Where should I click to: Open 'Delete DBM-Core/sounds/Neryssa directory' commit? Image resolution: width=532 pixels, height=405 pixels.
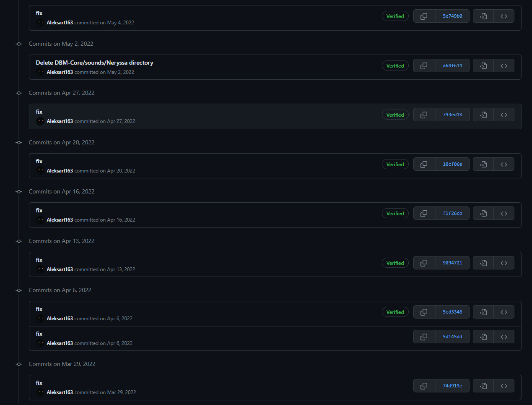pos(94,63)
